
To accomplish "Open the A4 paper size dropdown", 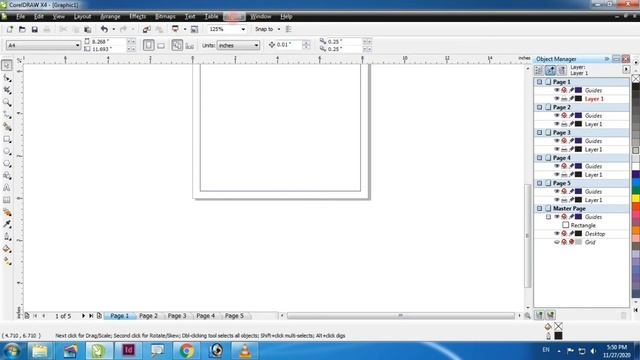I will tap(77, 45).
